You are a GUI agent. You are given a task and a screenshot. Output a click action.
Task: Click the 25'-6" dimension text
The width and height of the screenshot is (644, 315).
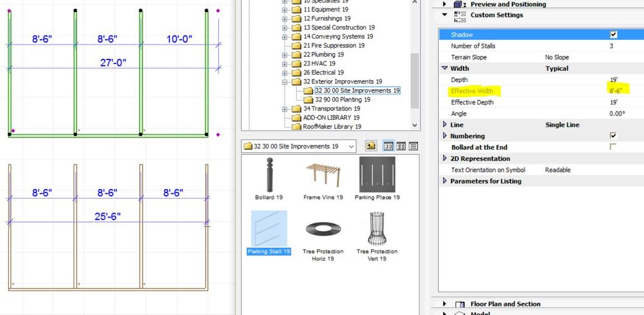point(108,216)
